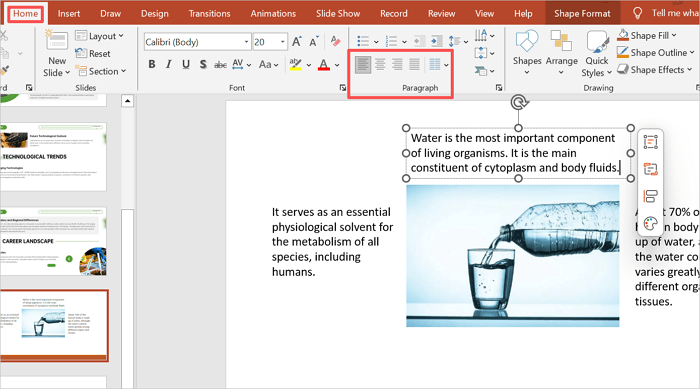Switch to the Insert tab
Screen dimensions: 700x389
point(69,14)
